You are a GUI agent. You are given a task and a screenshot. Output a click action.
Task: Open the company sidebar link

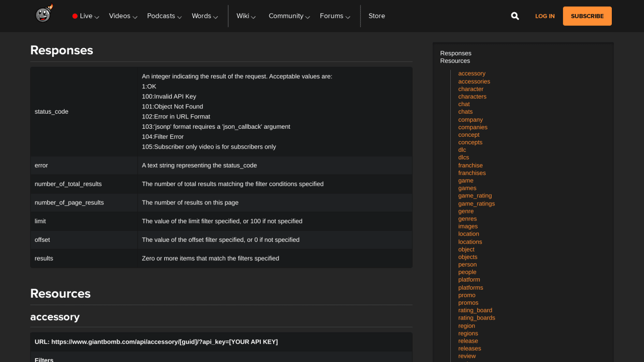471,120
